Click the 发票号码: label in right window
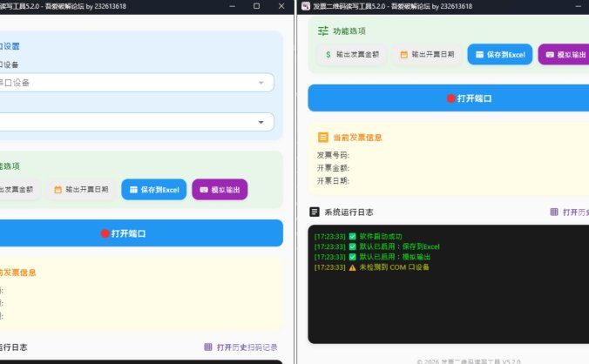 pos(333,155)
